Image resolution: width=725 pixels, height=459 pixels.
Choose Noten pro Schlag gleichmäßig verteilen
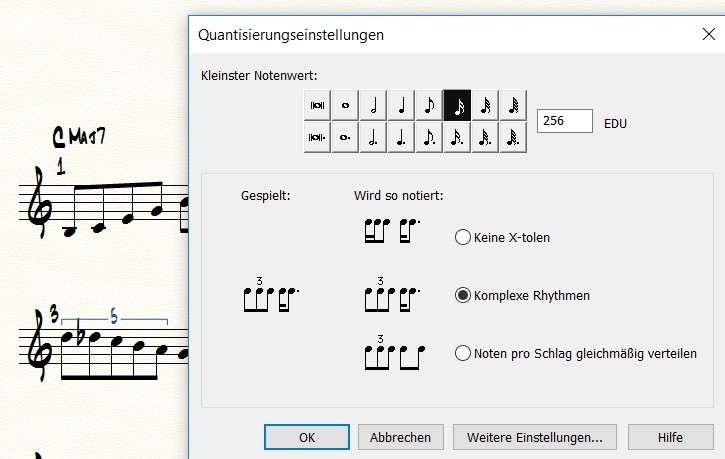(463, 353)
